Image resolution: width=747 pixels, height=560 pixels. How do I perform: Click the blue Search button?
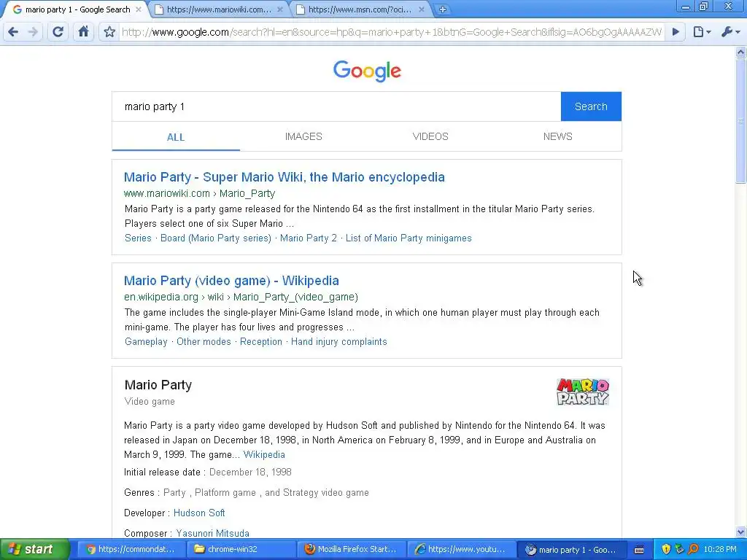(x=591, y=106)
